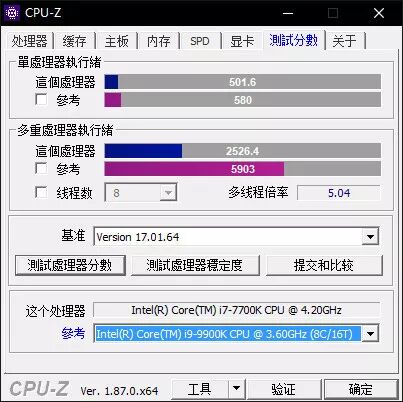
Task: Open the 主板 tab
Action: [x=117, y=41]
